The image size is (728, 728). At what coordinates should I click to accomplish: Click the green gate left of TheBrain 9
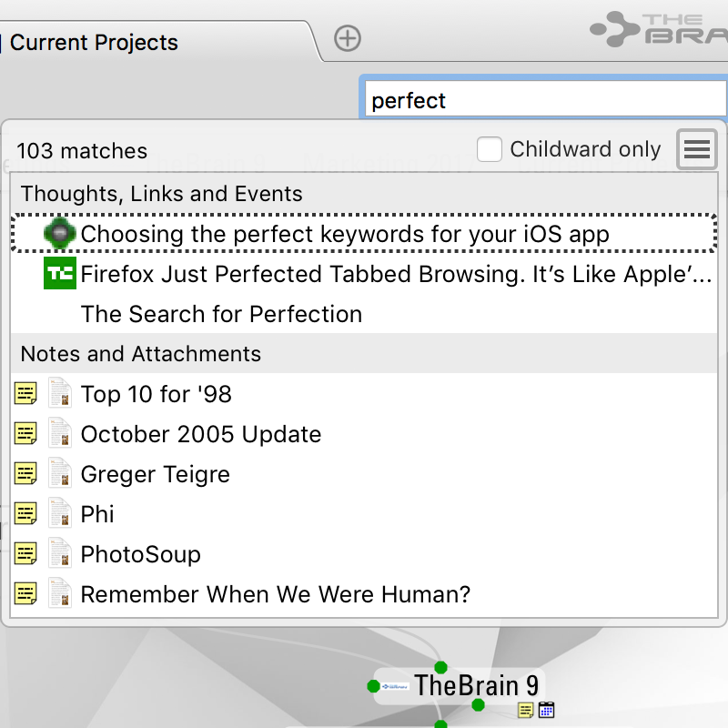coord(373,686)
